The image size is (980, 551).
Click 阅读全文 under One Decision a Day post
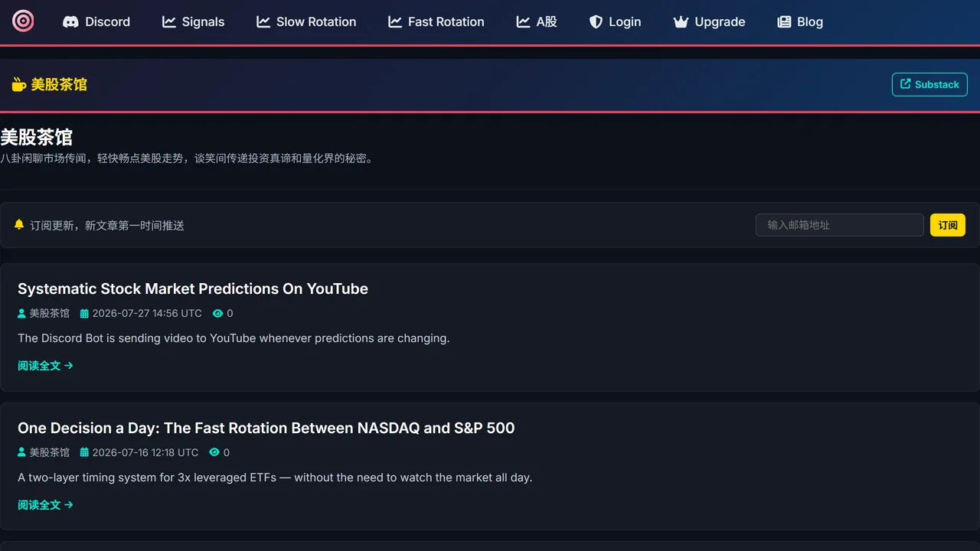click(45, 505)
